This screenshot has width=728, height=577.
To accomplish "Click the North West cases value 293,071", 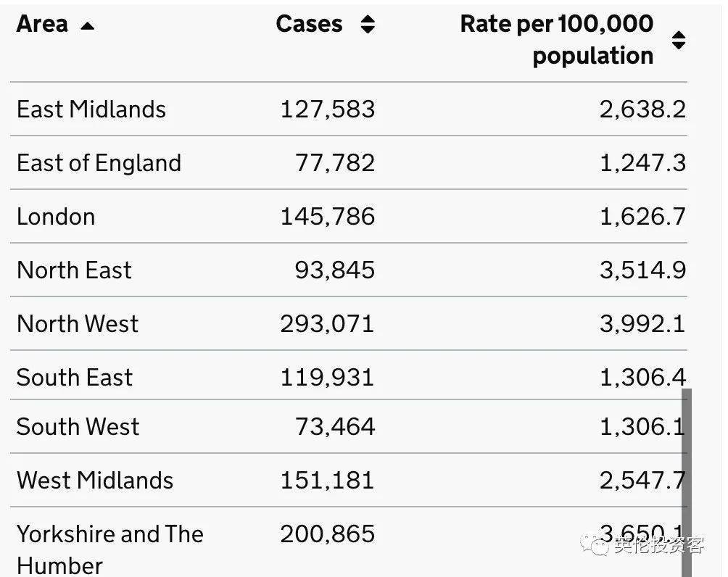I will [327, 324].
